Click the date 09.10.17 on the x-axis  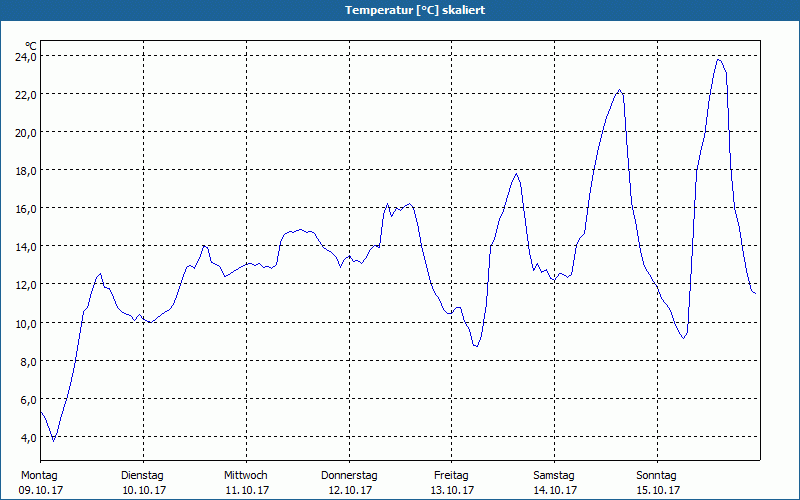[x=41, y=490]
